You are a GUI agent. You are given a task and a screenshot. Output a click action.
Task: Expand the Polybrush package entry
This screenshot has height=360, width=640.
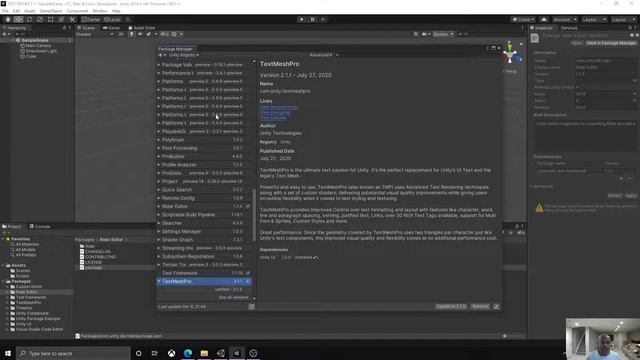pyautogui.click(x=159, y=140)
